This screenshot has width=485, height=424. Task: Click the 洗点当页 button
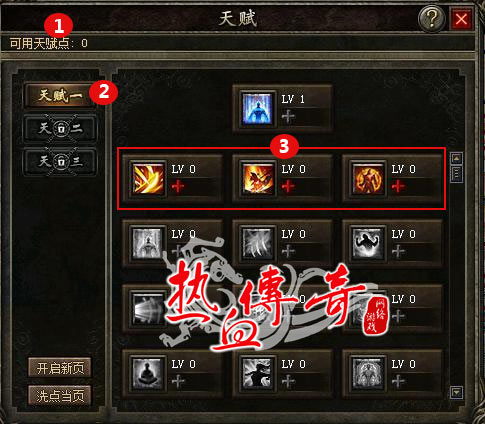[60, 396]
